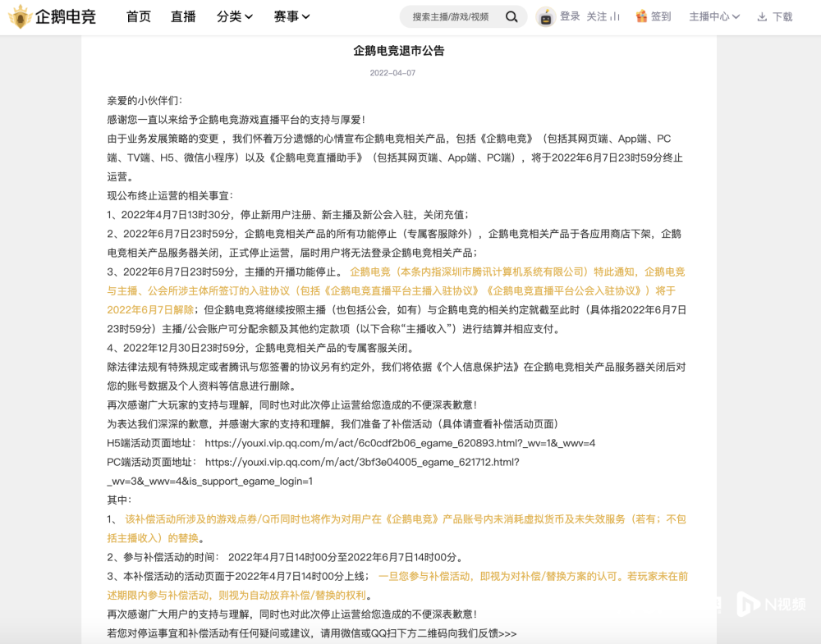Expand the 分类 dropdown

(x=235, y=16)
